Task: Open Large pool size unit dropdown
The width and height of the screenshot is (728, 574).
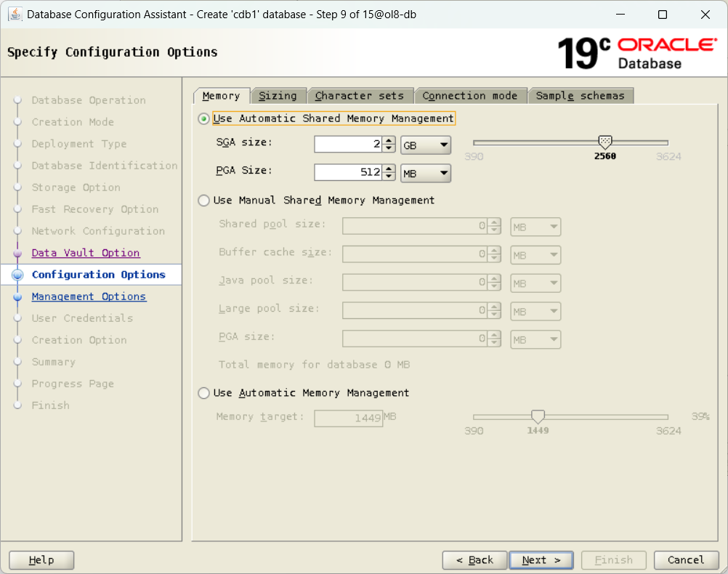Action: click(x=535, y=312)
